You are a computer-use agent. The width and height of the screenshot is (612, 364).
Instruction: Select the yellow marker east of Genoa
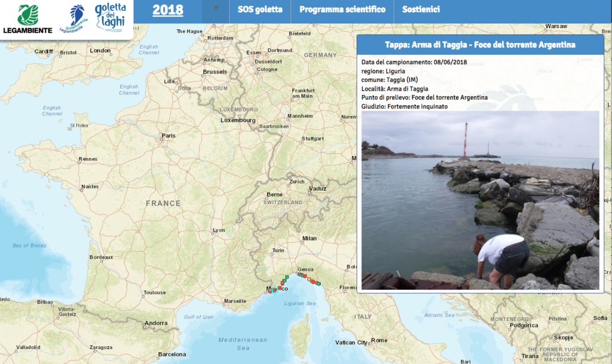coord(309,279)
